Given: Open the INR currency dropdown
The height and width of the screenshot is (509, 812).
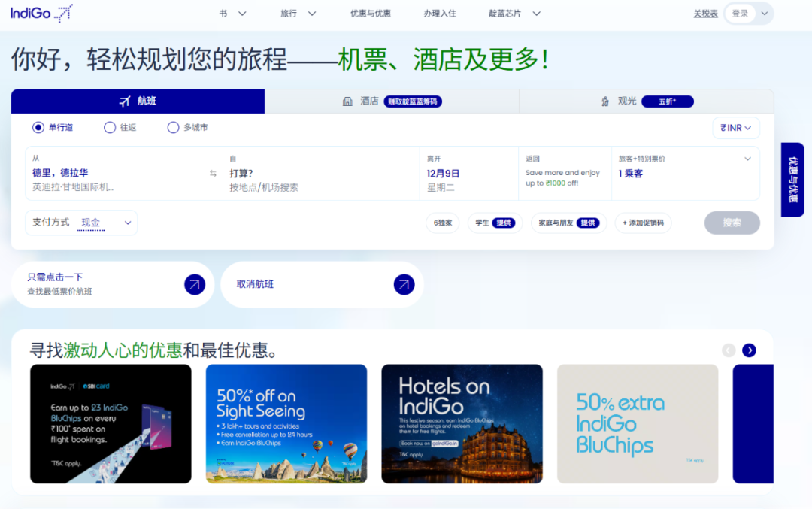Looking at the screenshot, I should pos(735,128).
